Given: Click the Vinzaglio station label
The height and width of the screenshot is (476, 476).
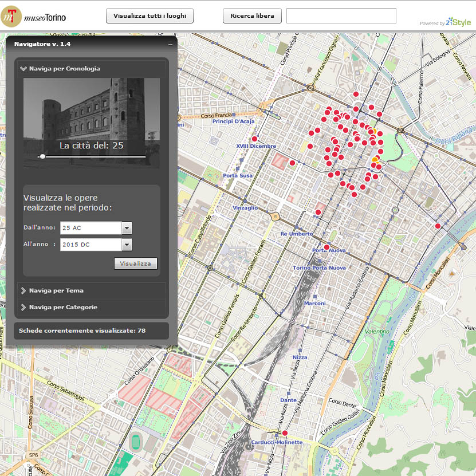Looking at the screenshot, I should pos(245,208).
